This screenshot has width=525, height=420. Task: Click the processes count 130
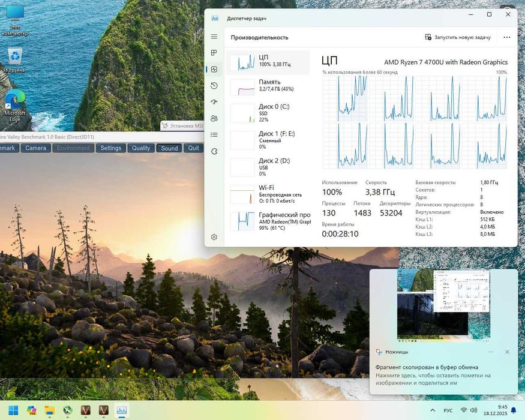pyautogui.click(x=329, y=213)
